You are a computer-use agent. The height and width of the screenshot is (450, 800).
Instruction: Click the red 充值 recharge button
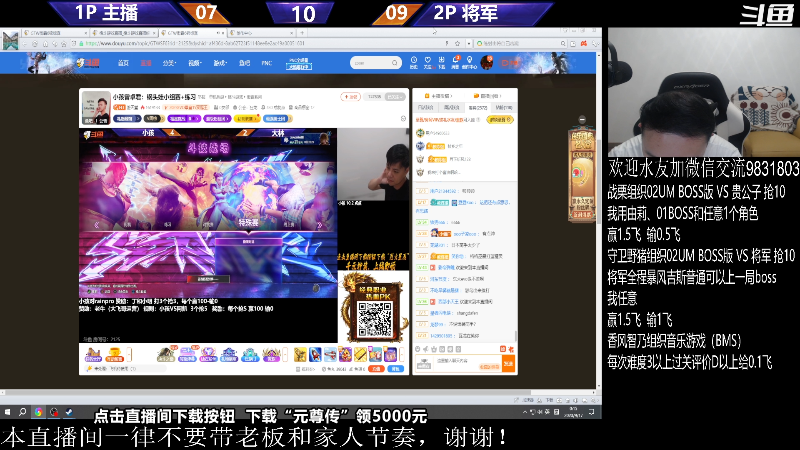(376, 368)
